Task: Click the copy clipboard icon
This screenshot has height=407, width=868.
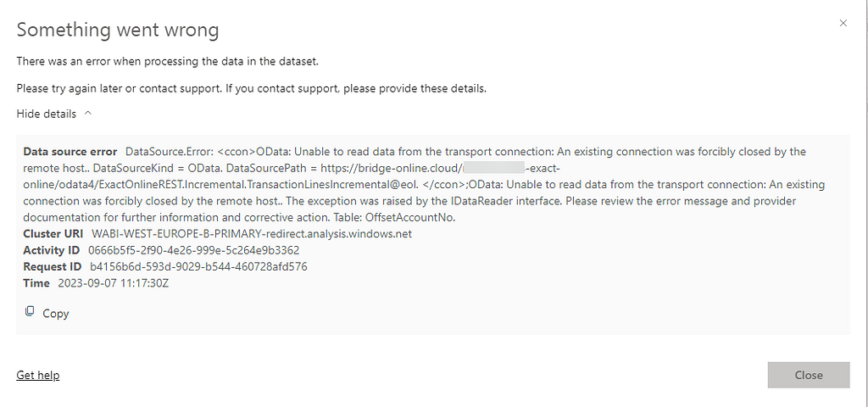Action: coord(31,312)
